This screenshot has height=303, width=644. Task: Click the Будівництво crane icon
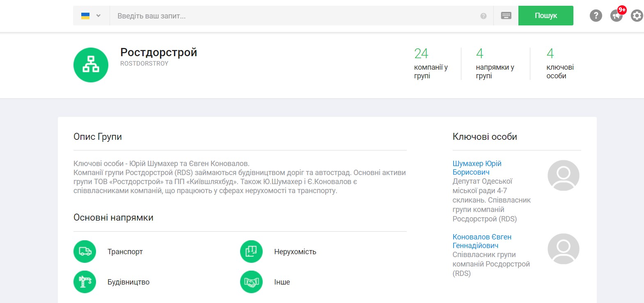(85, 282)
